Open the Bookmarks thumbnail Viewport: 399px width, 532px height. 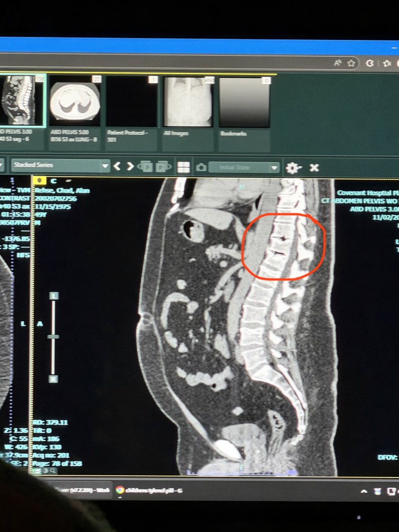244,102
